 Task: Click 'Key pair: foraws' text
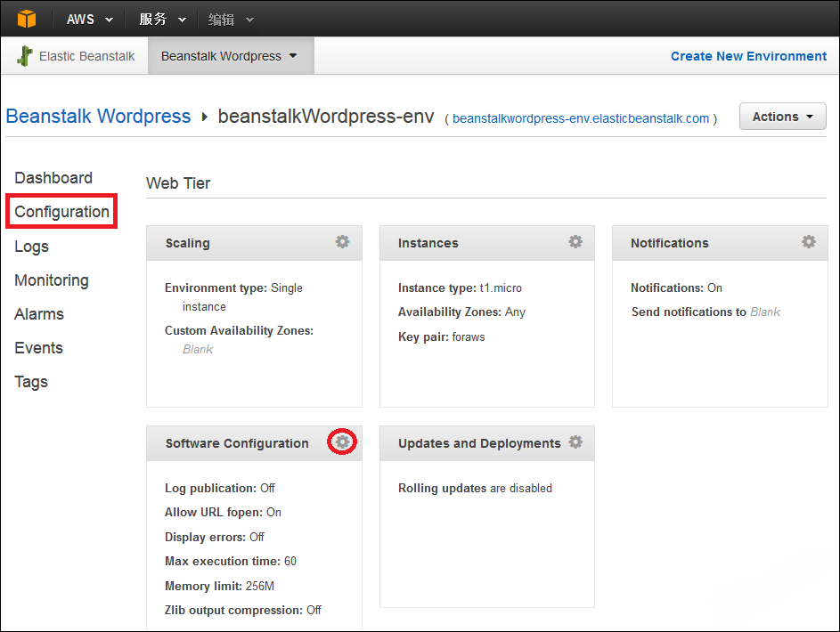point(442,337)
